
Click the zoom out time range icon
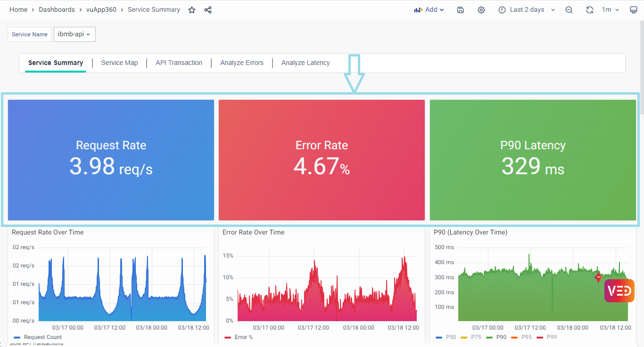pos(569,10)
